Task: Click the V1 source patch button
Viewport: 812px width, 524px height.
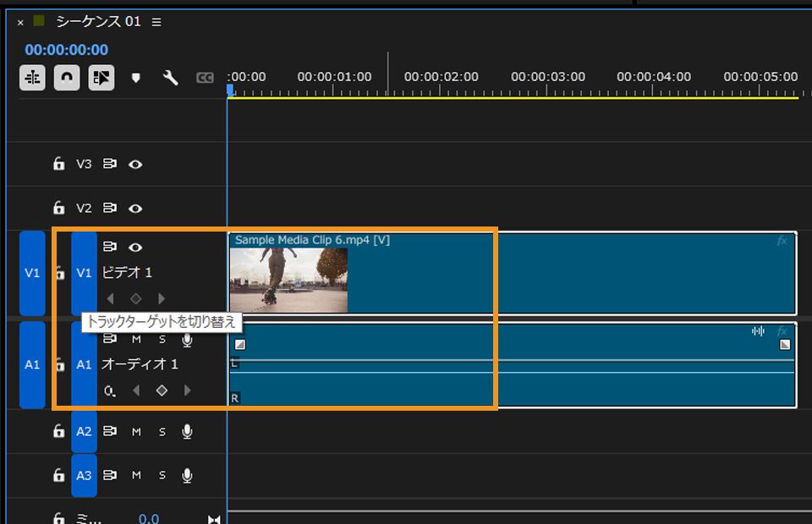Action: (x=32, y=273)
